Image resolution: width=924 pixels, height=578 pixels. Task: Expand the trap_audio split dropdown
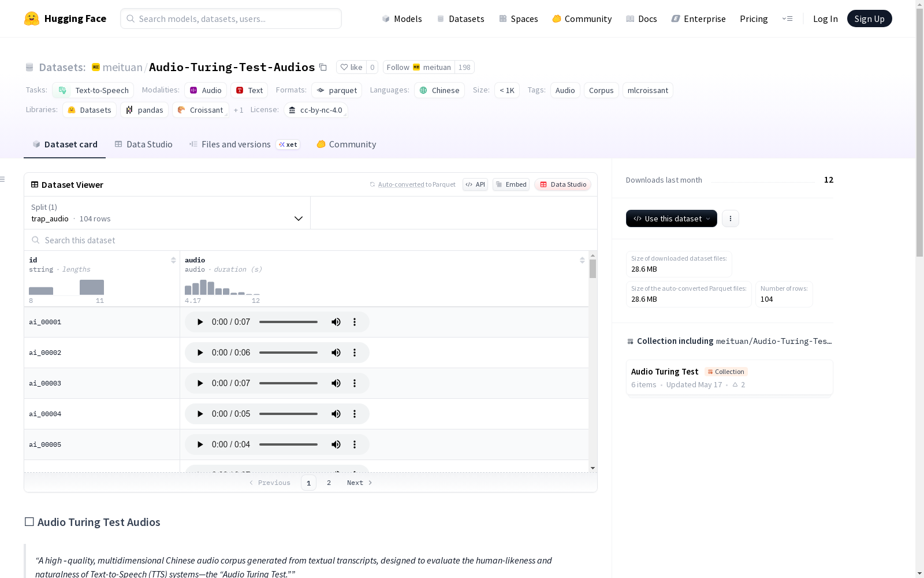[x=167, y=213]
